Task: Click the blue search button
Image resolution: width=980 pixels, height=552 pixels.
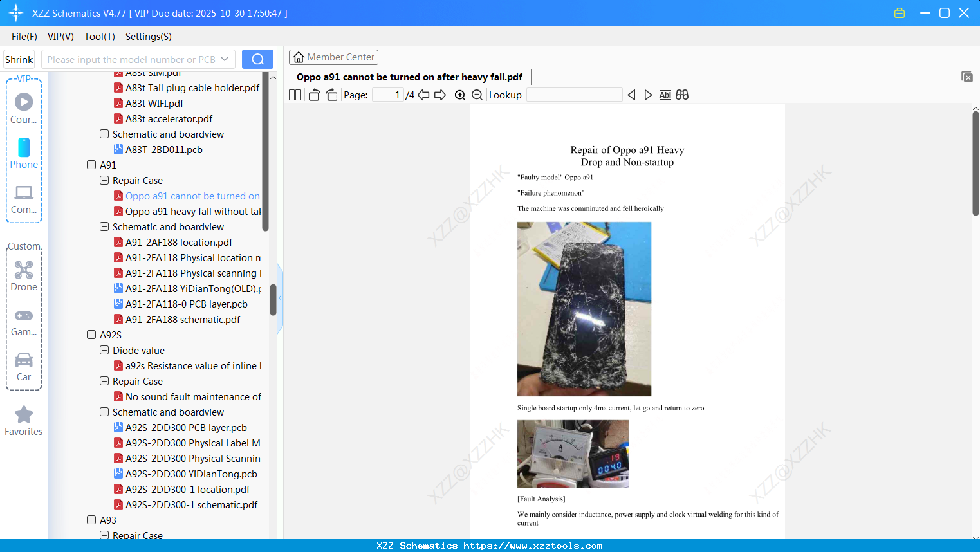Action: (257, 59)
